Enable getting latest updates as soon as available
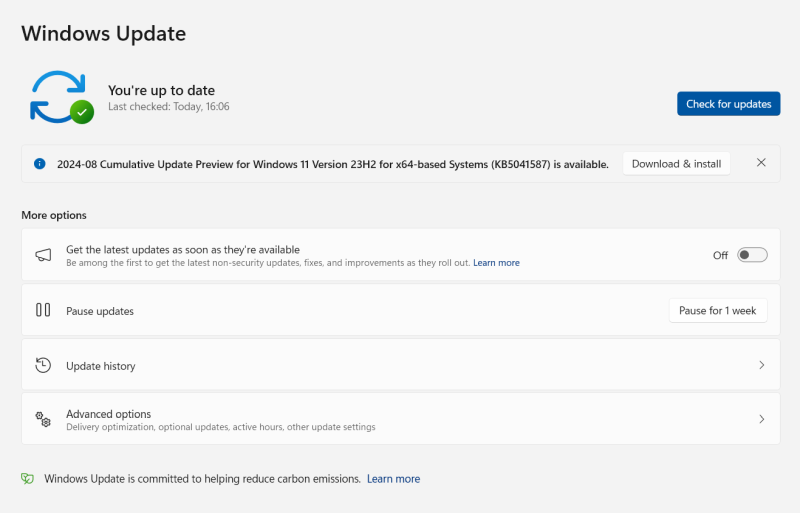Viewport: 800px width, 513px height. (x=752, y=255)
